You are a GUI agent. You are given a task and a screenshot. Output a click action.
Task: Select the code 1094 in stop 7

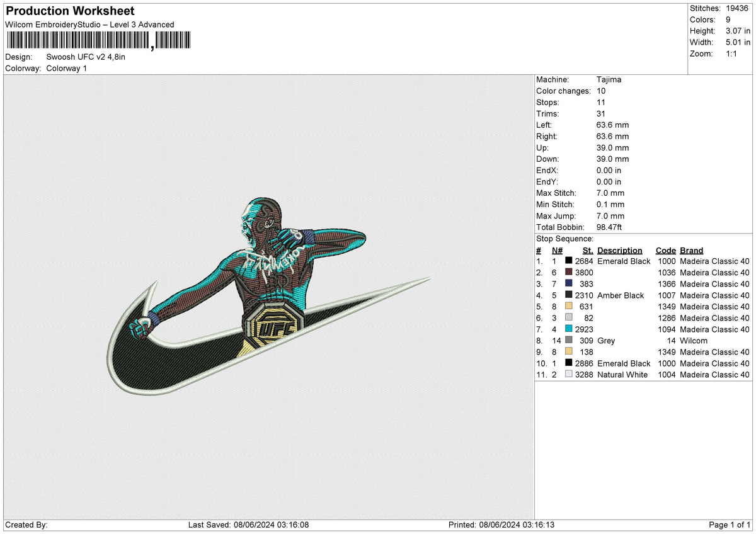(667, 329)
